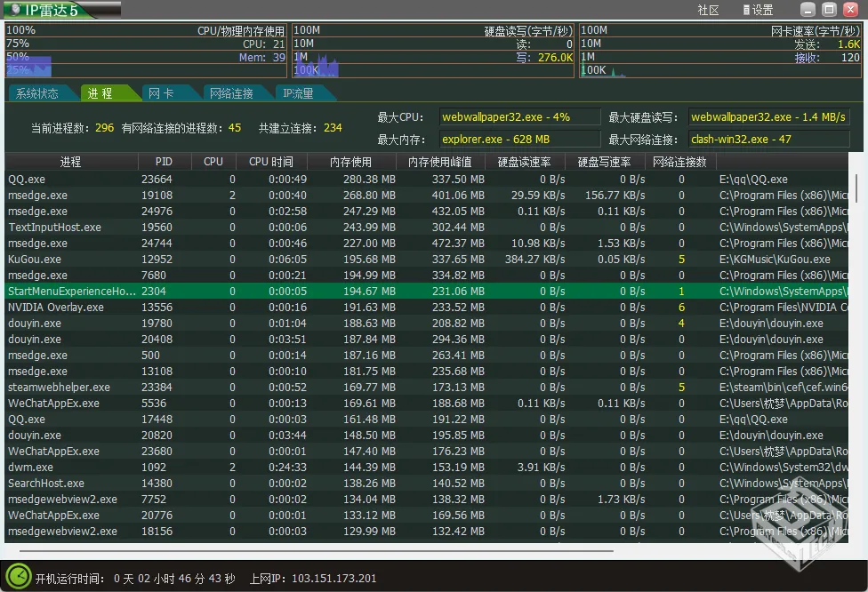Viewport: 868px width, 592px height.
Task: Minimize the IP雷达 window
Action: 808,9
